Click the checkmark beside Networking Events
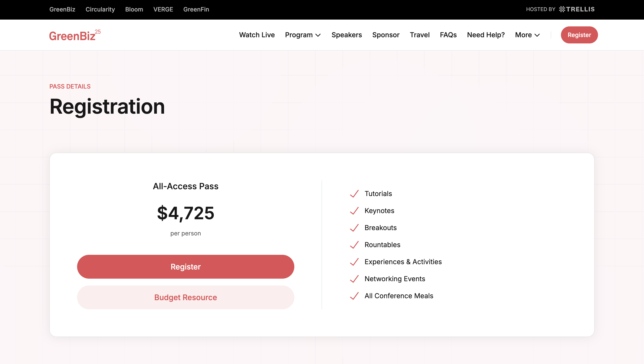This screenshot has width=644, height=364. pos(354,279)
